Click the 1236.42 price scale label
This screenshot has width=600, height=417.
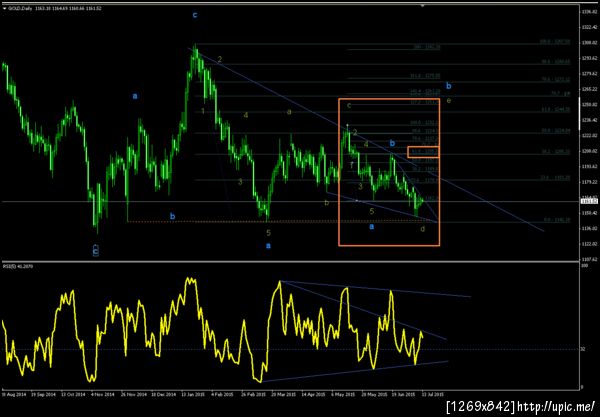pyautogui.click(x=589, y=120)
